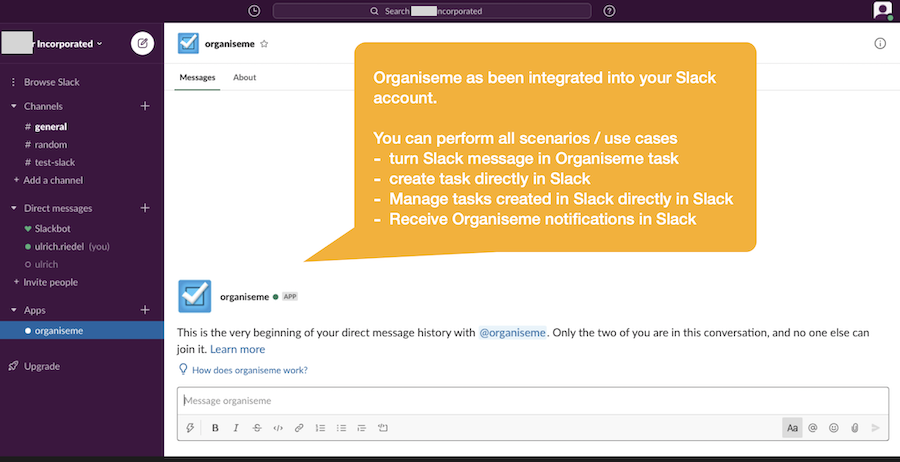The height and width of the screenshot is (462, 900).
Task: Open the Learn more link
Action: tap(238, 349)
